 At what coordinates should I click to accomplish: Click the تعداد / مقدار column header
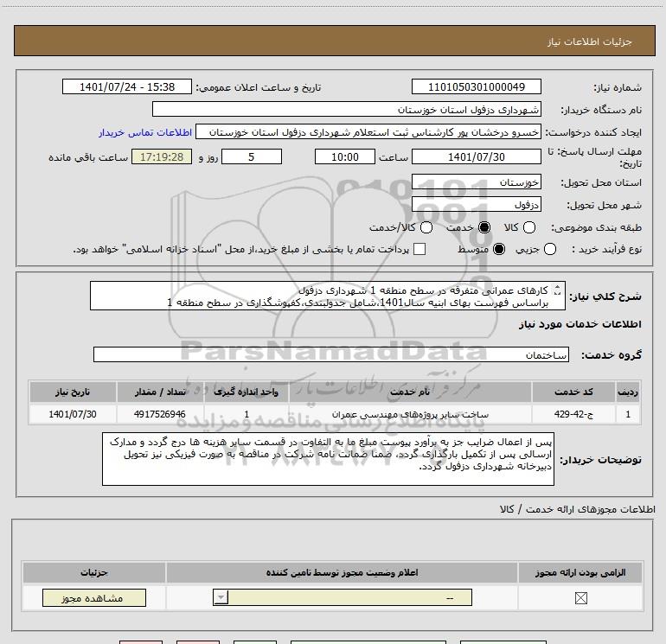(x=160, y=392)
